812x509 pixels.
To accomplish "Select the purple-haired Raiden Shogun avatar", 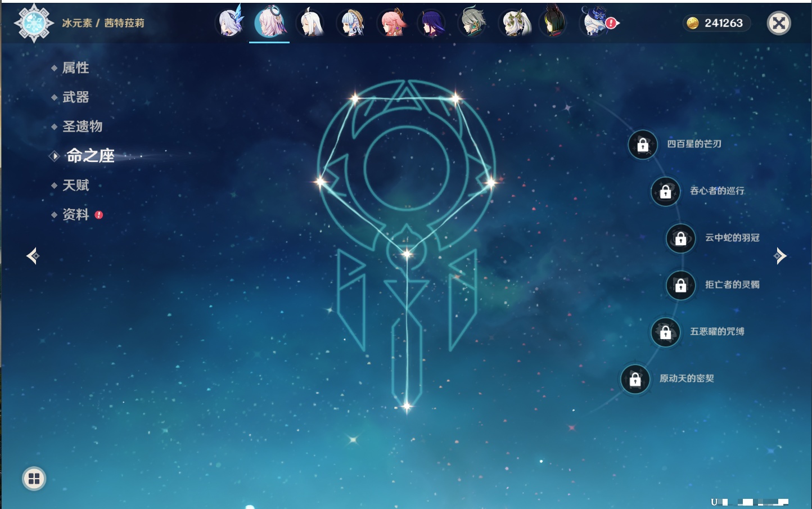I will (x=432, y=22).
